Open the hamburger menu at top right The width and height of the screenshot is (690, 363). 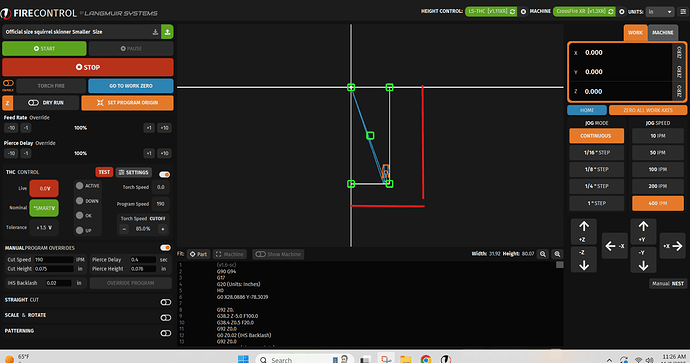click(683, 11)
